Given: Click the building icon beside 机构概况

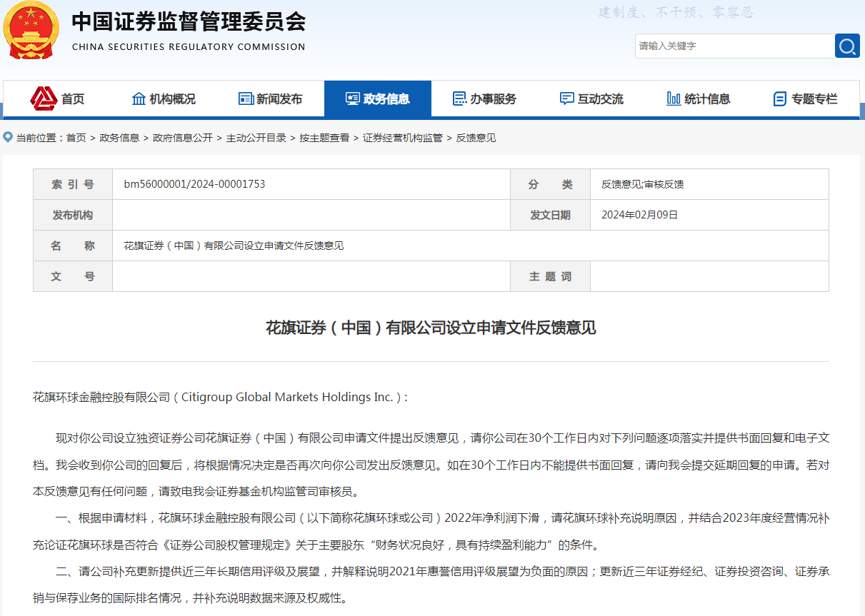Looking at the screenshot, I should click(x=139, y=99).
